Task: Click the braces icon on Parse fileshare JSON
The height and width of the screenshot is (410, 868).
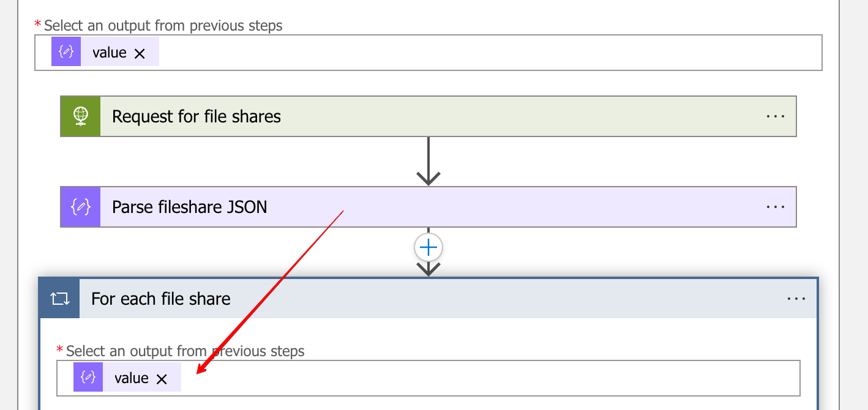Action: click(80, 207)
